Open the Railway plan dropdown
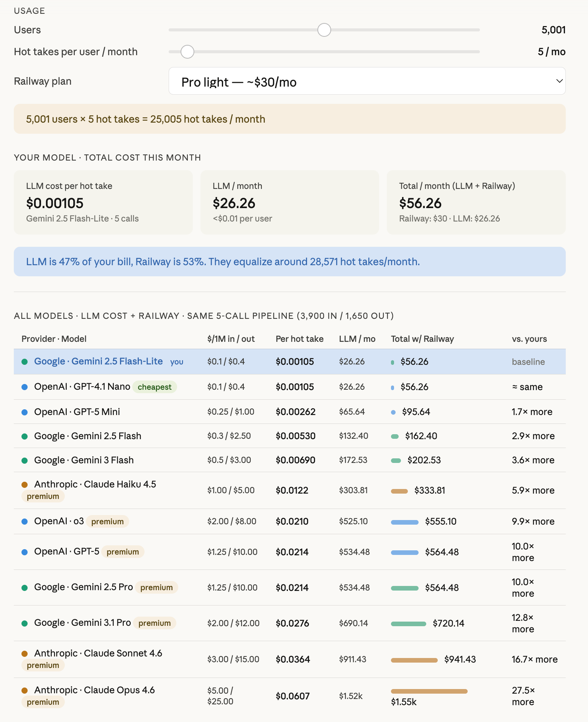 coord(367,81)
